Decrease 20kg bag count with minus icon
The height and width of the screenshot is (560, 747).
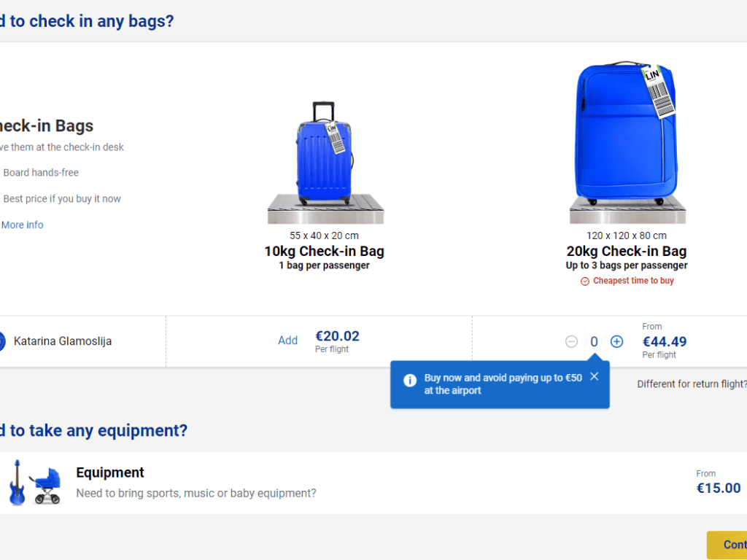(x=571, y=341)
